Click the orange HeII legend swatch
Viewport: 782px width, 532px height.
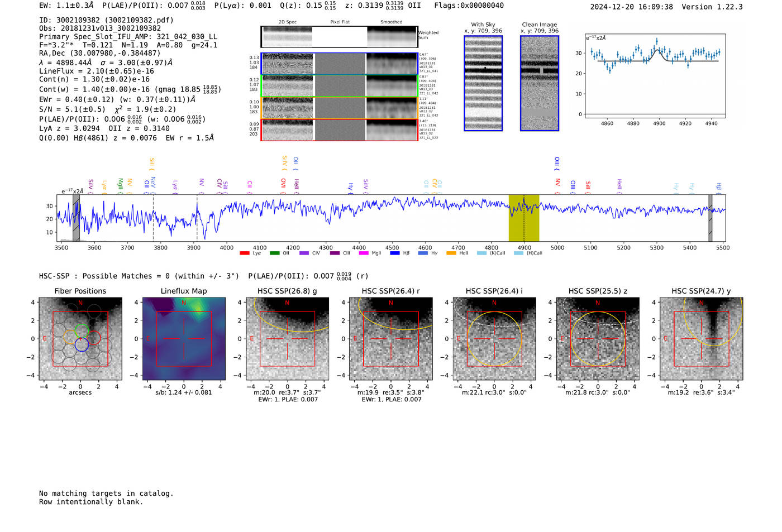click(x=451, y=253)
